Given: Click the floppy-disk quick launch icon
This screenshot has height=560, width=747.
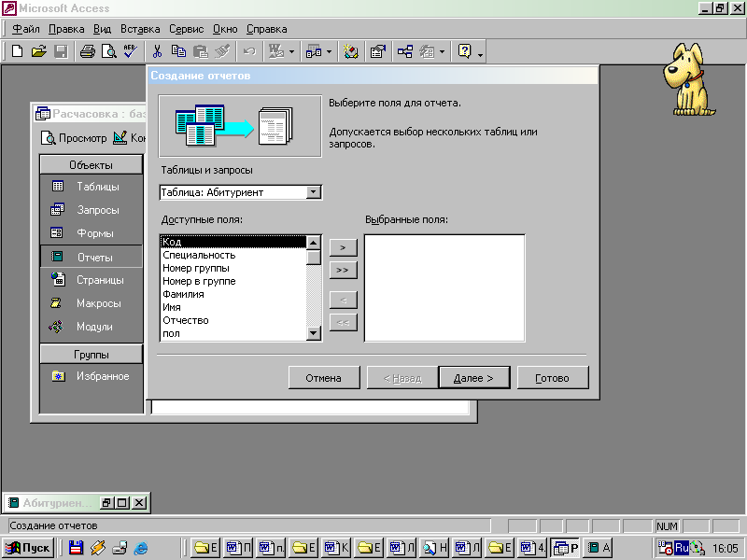Looking at the screenshot, I should click(x=76, y=548).
